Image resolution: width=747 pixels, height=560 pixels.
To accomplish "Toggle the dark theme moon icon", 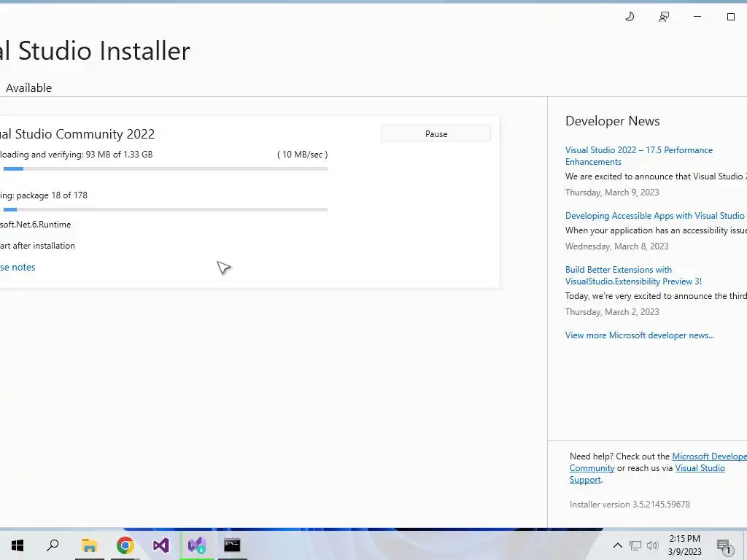I will [x=630, y=17].
